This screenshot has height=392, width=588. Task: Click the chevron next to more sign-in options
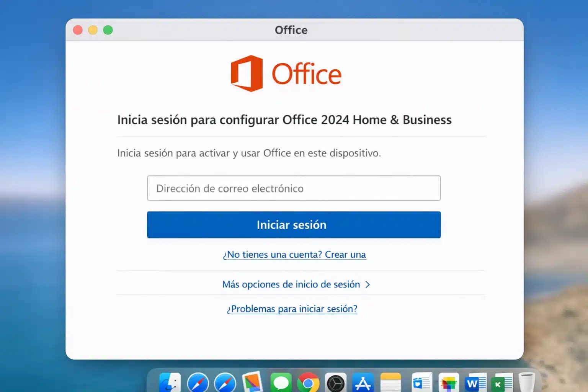[368, 284]
